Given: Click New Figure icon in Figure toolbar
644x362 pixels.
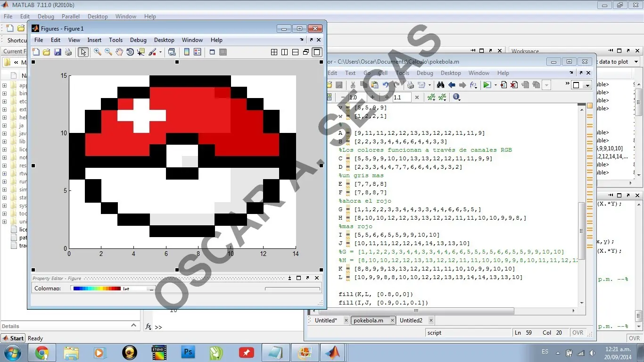Looking at the screenshot, I should point(36,52).
